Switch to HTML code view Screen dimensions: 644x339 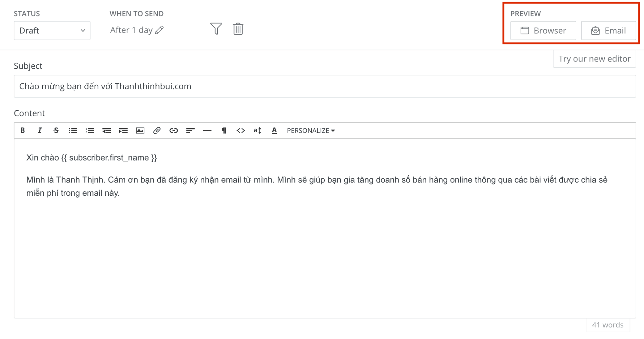pos(240,130)
